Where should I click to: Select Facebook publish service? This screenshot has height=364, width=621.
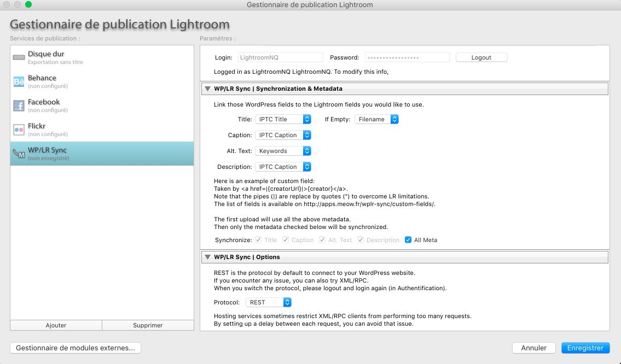(102, 105)
